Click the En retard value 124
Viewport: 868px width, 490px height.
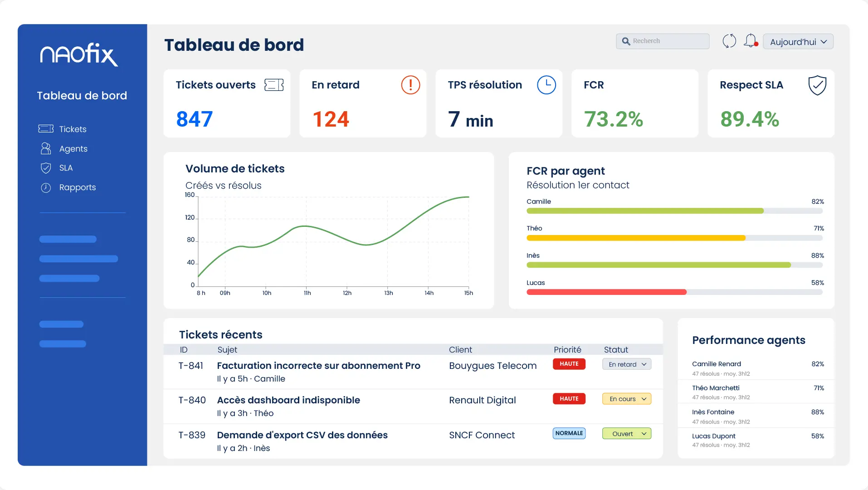331,119
